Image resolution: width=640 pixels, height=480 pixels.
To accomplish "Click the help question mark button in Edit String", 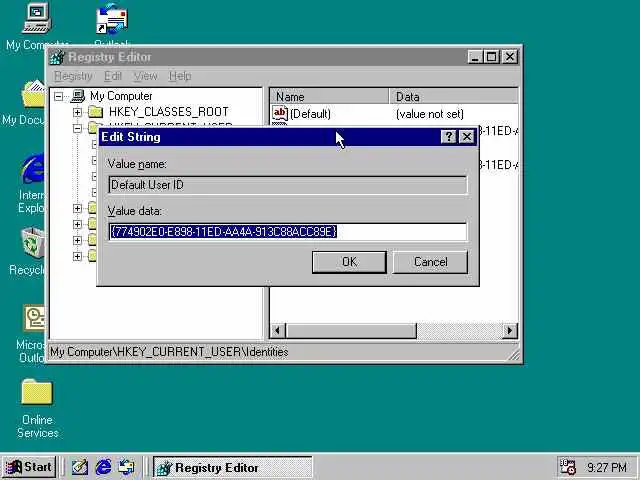I will pos(448,137).
